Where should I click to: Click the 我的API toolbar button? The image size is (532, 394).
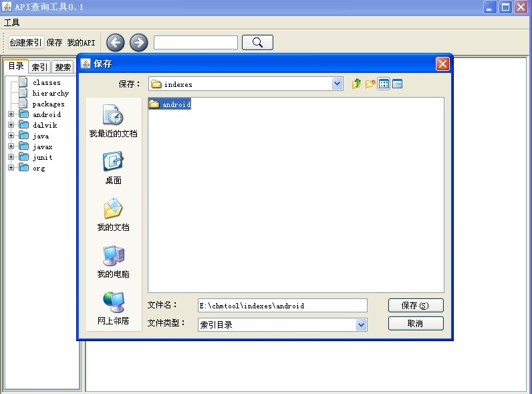tap(81, 42)
